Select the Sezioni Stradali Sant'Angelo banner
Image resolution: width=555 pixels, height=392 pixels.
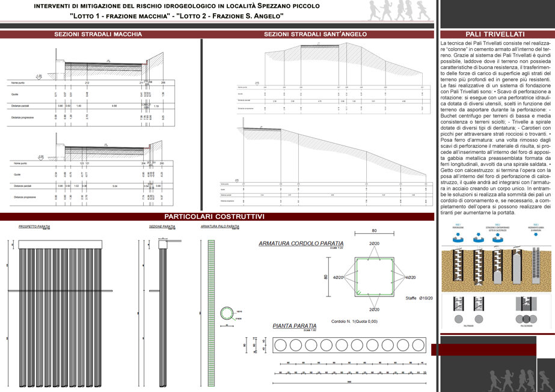coord(315,34)
